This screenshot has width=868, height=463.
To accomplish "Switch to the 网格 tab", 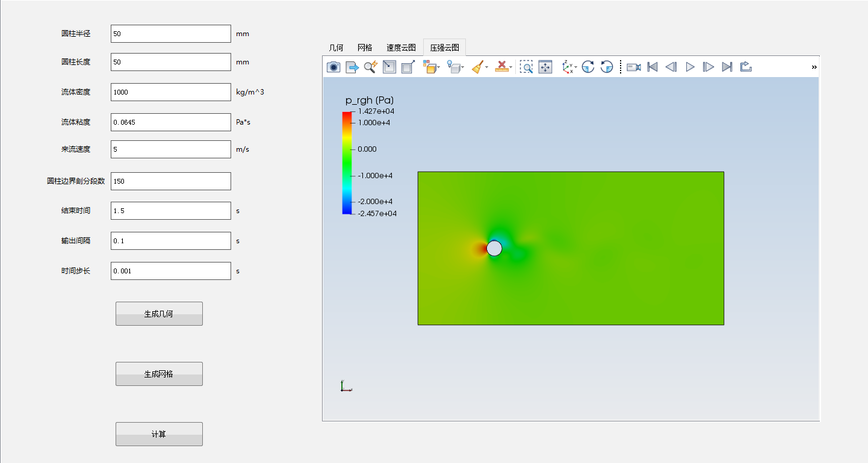I will coord(365,48).
